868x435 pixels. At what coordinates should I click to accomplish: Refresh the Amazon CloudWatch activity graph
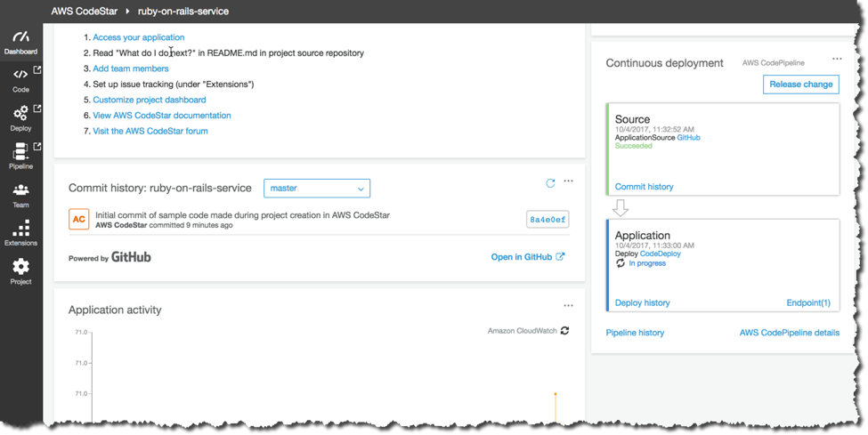564,330
